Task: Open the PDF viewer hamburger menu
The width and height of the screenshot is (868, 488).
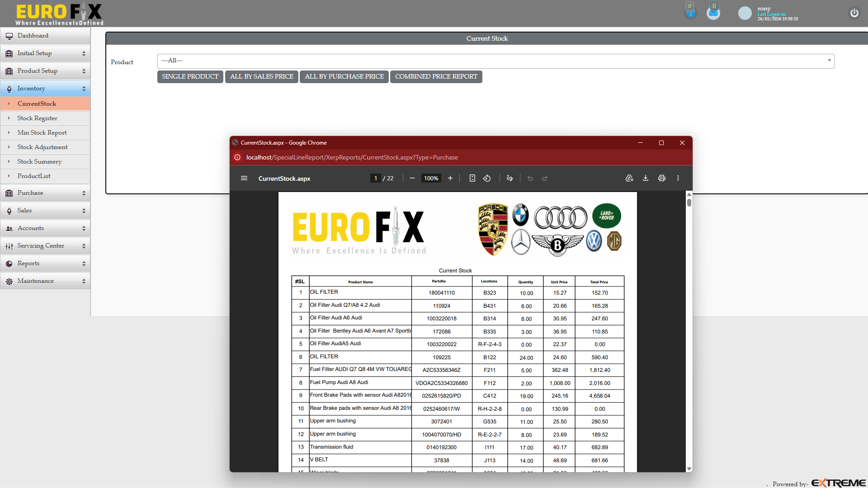Action: click(244, 178)
